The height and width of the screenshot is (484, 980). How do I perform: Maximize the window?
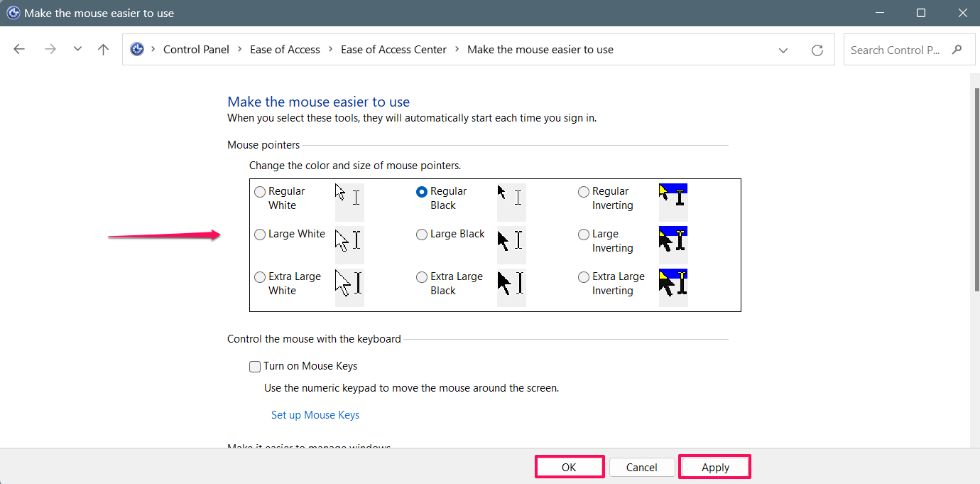point(921,13)
